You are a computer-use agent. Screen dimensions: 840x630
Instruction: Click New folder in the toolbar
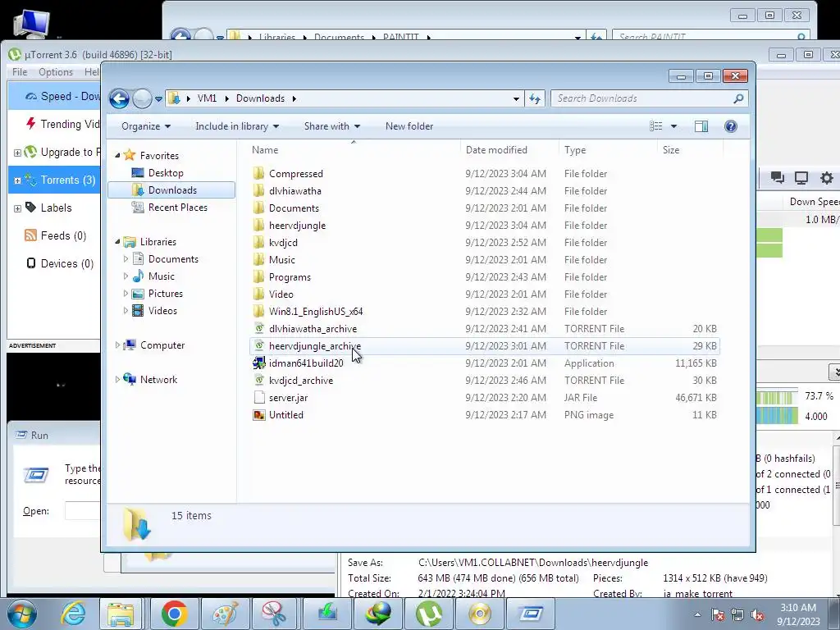pyautogui.click(x=409, y=126)
